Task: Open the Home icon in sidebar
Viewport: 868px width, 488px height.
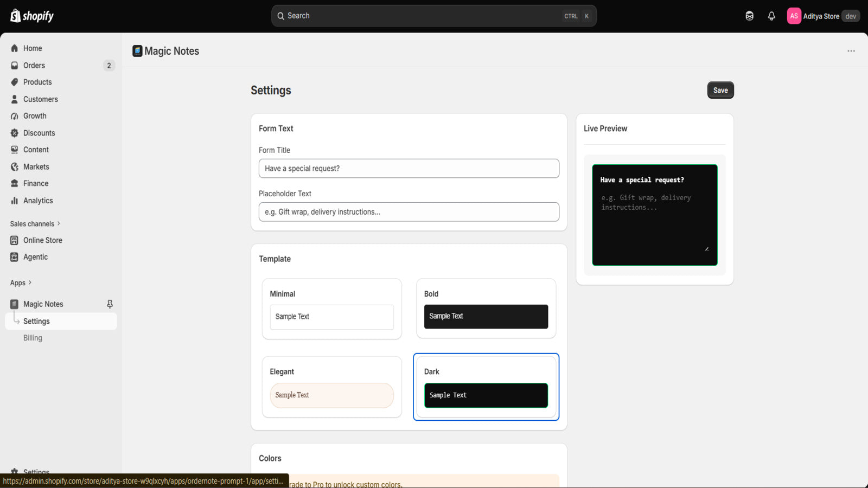Action: pos(15,48)
